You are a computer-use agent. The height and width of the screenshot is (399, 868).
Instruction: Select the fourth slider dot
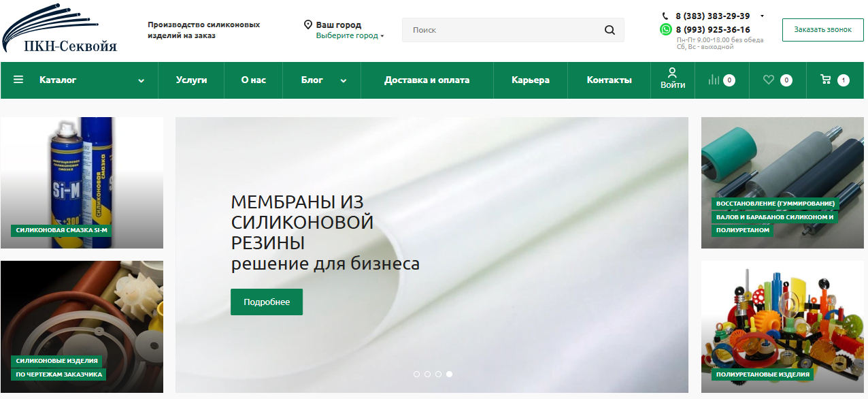(x=449, y=374)
